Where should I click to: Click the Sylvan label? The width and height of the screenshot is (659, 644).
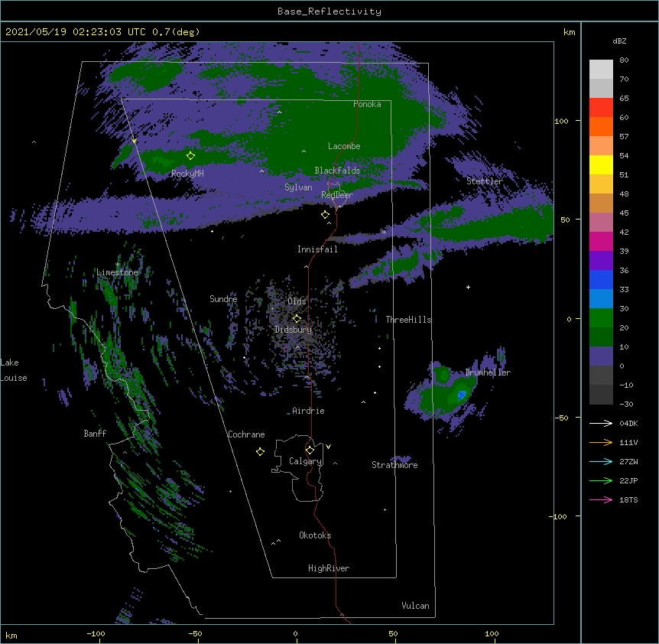coord(298,187)
